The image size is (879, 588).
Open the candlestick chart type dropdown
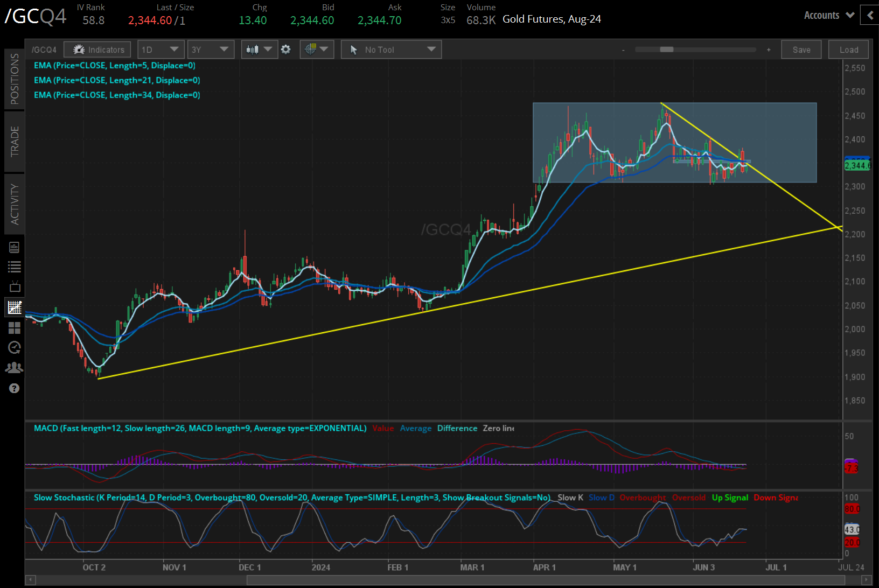[259, 50]
